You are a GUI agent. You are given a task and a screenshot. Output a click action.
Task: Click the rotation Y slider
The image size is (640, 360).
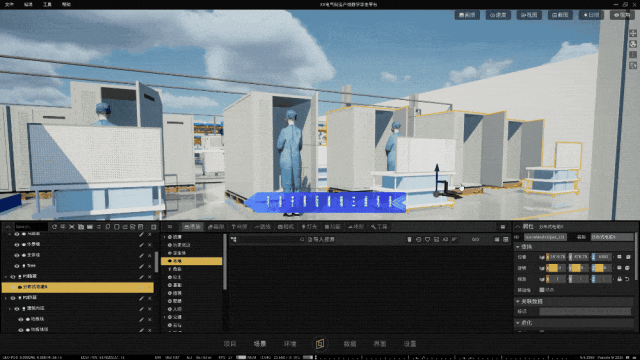[x=580, y=268]
